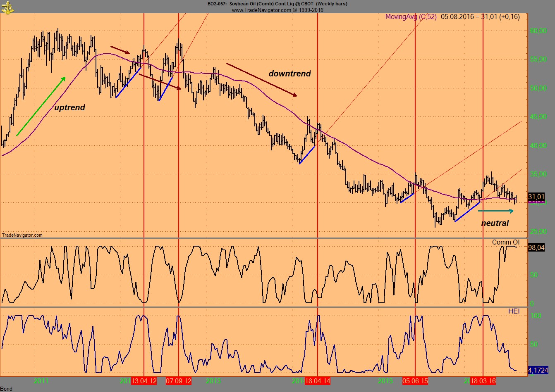Click the BO2-057 Soybean Oil title bar

click(276, 4)
